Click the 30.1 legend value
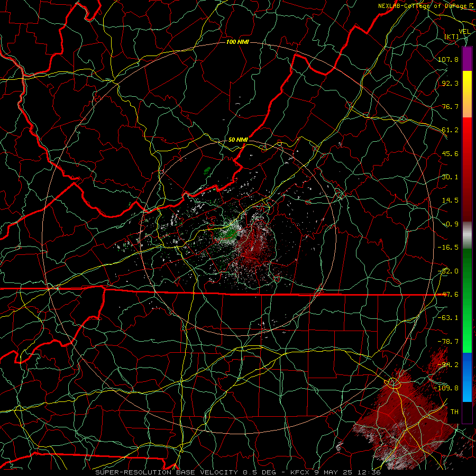 [450, 177]
